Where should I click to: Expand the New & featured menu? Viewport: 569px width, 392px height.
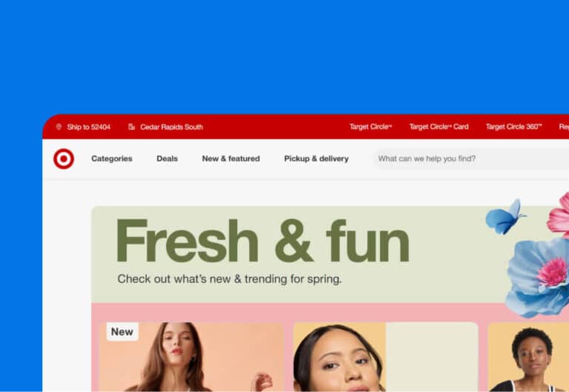(x=231, y=159)
